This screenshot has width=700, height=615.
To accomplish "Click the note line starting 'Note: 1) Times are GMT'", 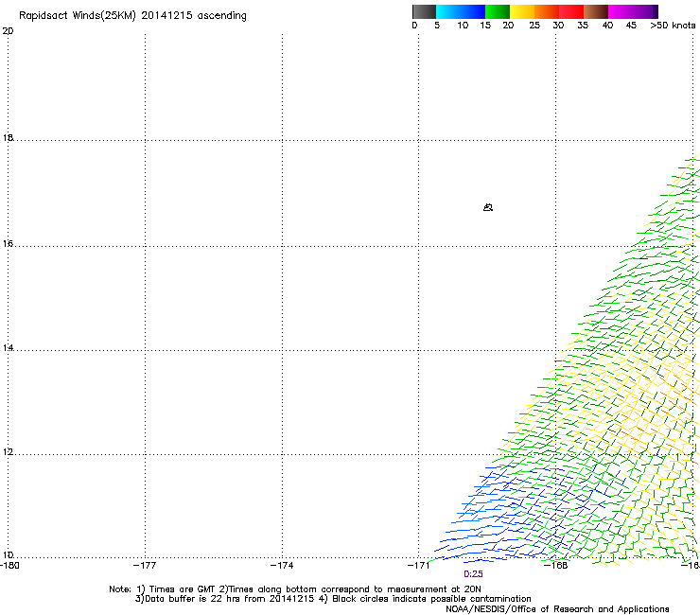I will (295, 589).
